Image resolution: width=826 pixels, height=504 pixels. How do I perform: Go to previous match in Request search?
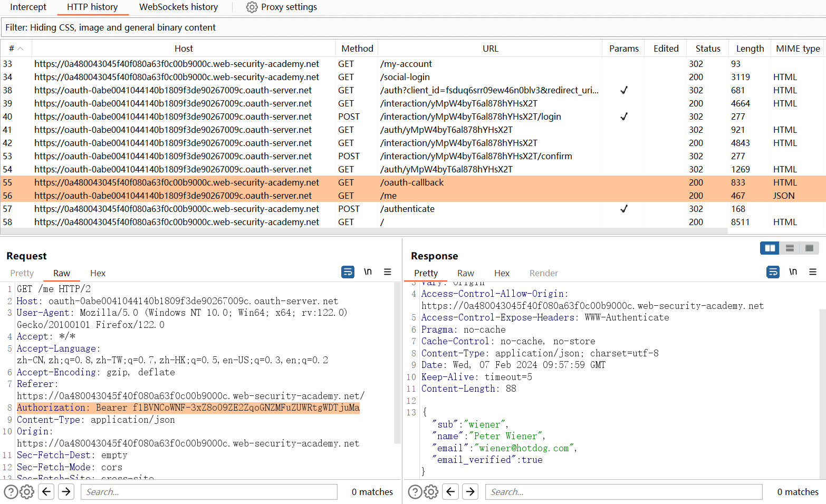(46, 492)
